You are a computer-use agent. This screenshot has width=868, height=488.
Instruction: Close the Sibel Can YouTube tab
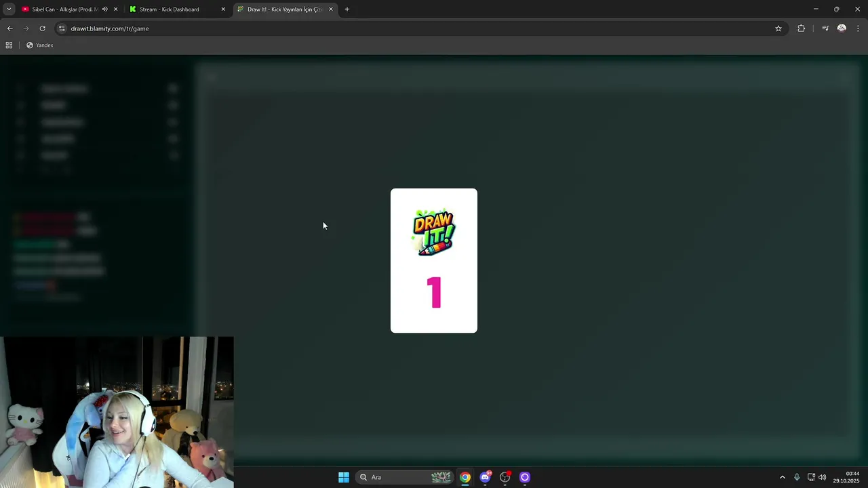[115, 9]
